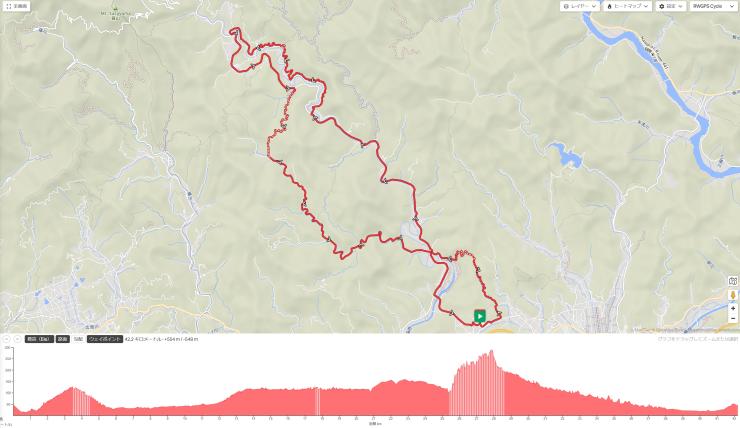Open the fullscreen map view

pos(16,6)
